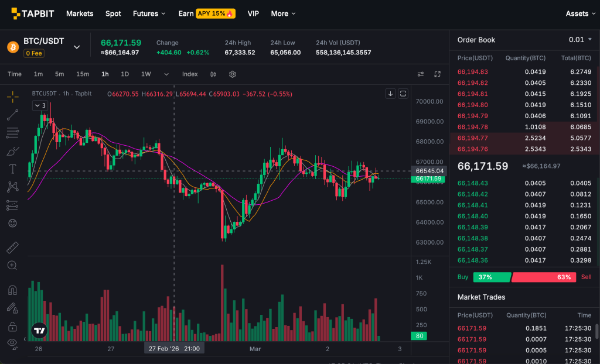Toggle drawings visibility eye icon
This screenshot has width=600, height=364.
(x=12, y=343)
